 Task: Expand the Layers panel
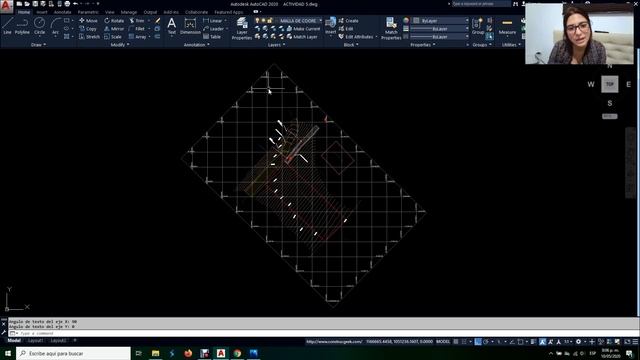[276, 44]
